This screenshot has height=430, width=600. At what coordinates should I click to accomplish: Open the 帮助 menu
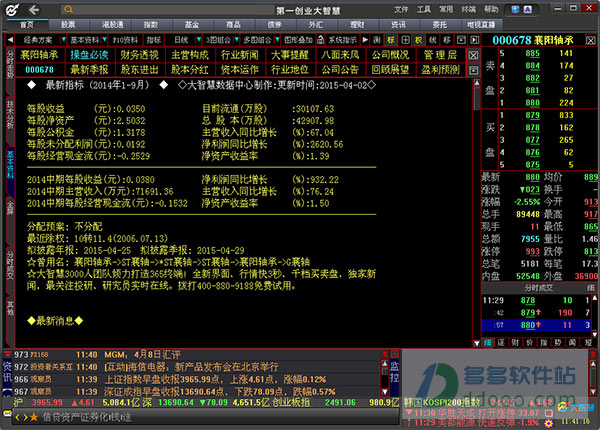click(491, 10)
